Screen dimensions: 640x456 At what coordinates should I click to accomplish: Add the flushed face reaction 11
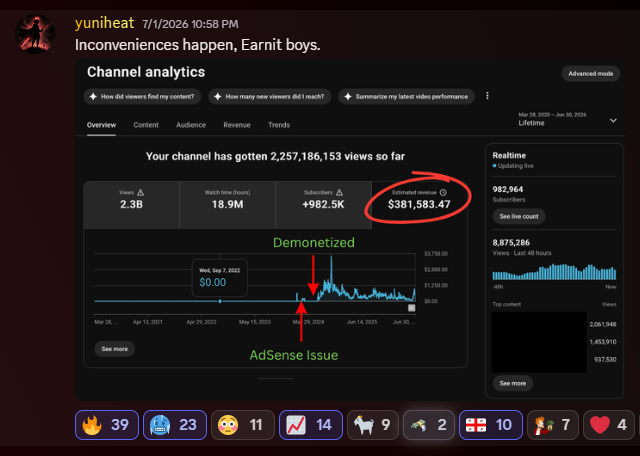(243, 425)
